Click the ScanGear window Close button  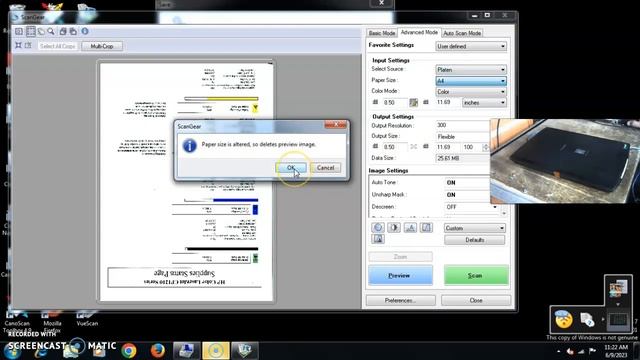pos(476,300)
